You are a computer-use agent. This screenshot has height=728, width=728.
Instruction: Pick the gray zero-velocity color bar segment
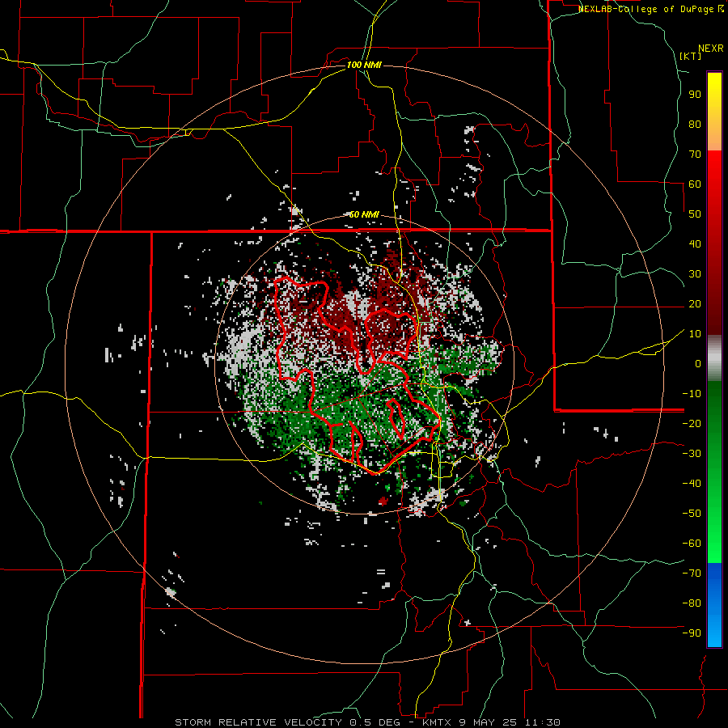point(714,358)
